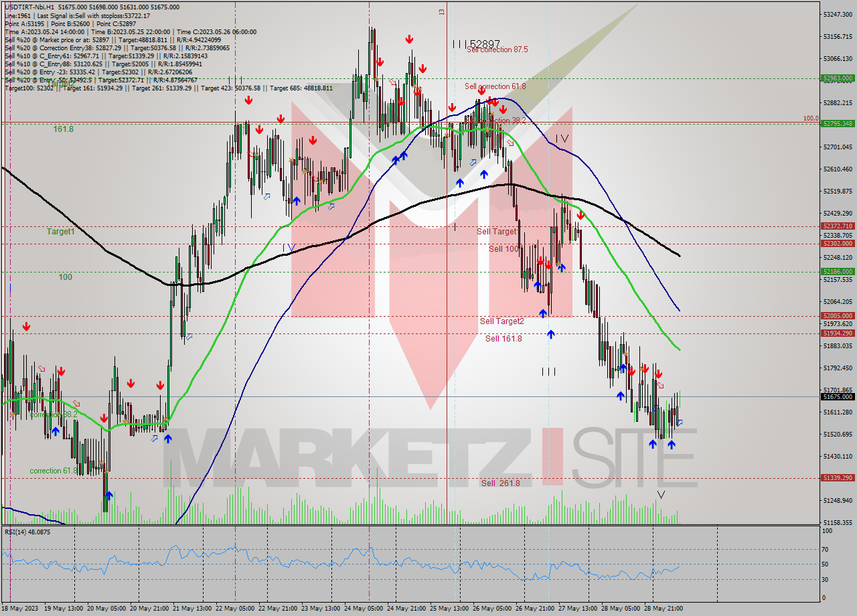This screenshot has width=857, height=616.
Task: Click the green 52983.000 price tag
Action: [x=837, y=78]
